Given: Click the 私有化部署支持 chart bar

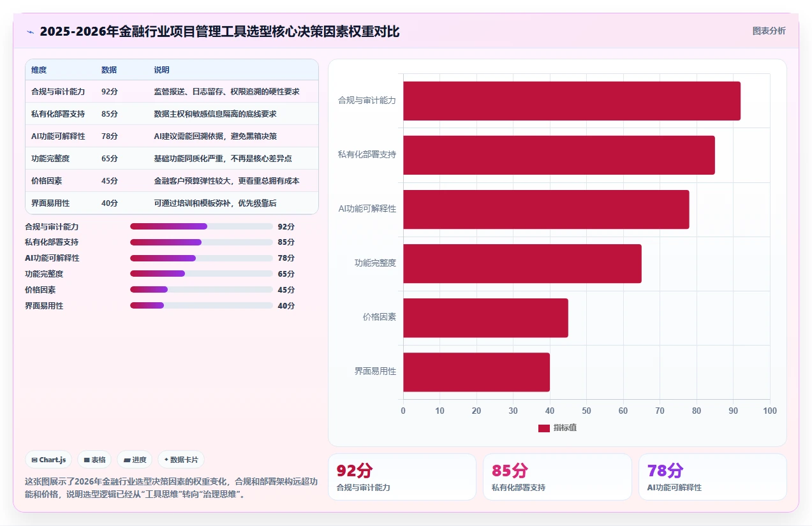Looking at the screenshot, I should [559, 155].
